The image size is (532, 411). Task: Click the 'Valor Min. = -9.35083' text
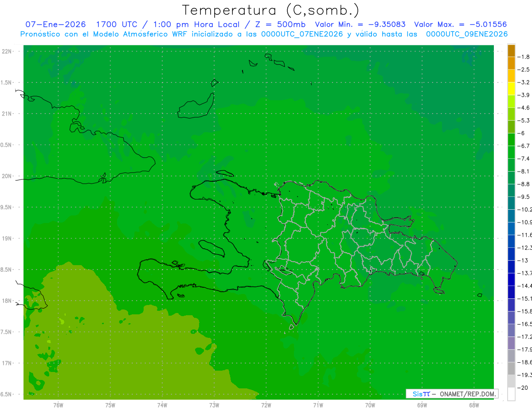coord(360,24)
